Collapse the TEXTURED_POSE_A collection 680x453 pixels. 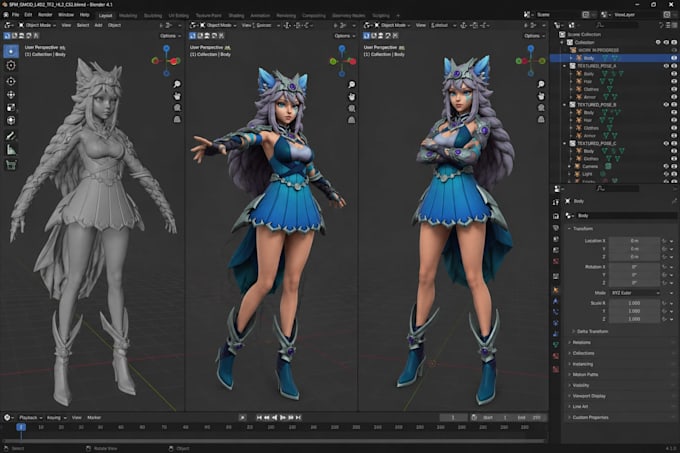(565, 66)
